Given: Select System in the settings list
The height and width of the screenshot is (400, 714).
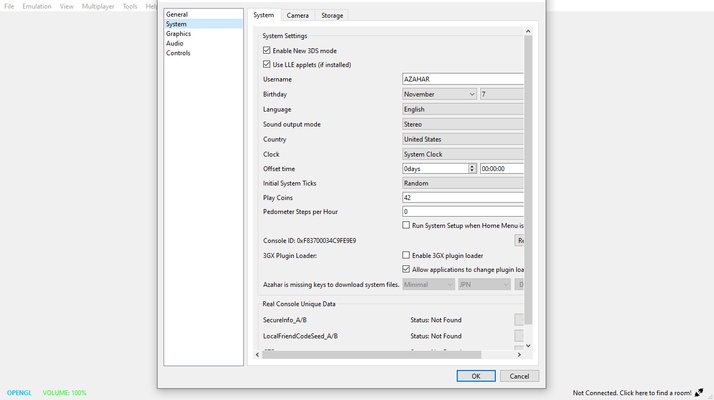Looking at the screenshot, I should pos(203,24).
